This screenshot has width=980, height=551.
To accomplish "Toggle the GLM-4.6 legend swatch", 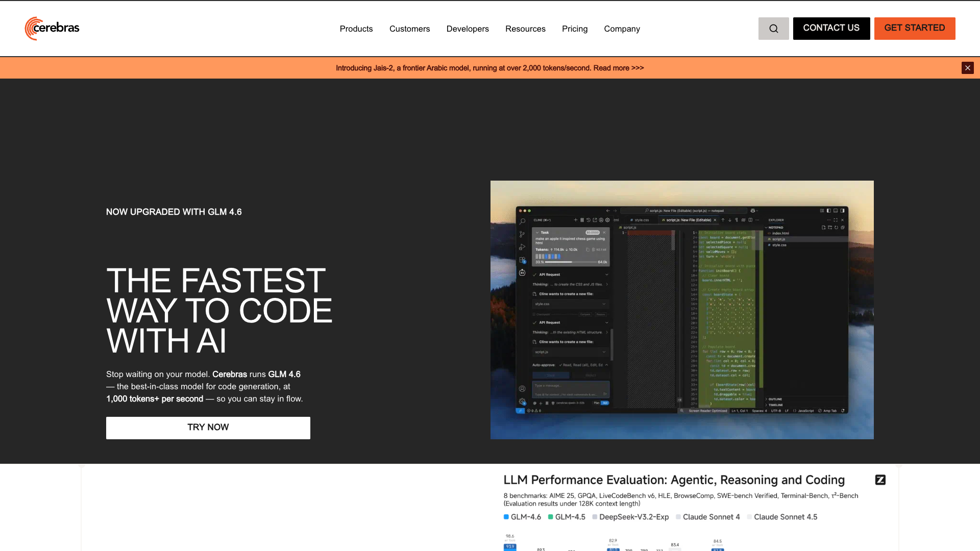I will (506, 517).
